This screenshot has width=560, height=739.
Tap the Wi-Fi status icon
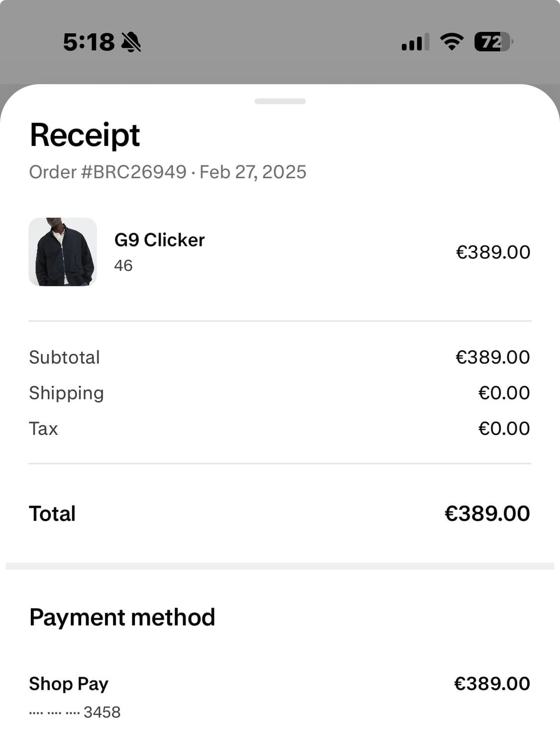pos(452,43)
